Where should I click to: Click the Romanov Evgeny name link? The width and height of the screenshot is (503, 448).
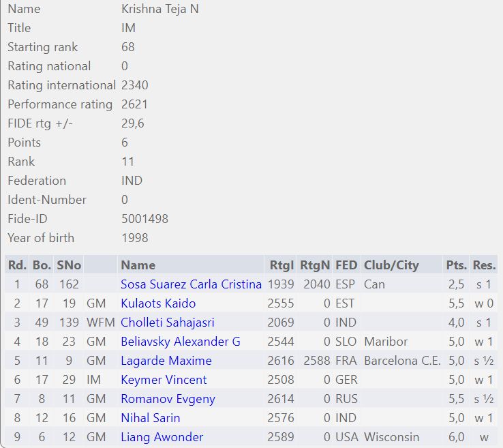click(168, 399)
